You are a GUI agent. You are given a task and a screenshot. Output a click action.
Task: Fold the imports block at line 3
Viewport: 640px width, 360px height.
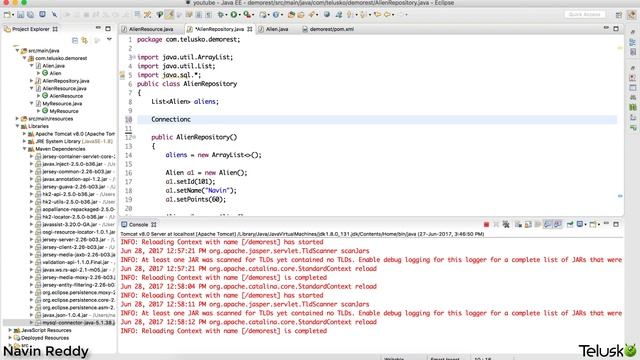[x=134, y=57]
